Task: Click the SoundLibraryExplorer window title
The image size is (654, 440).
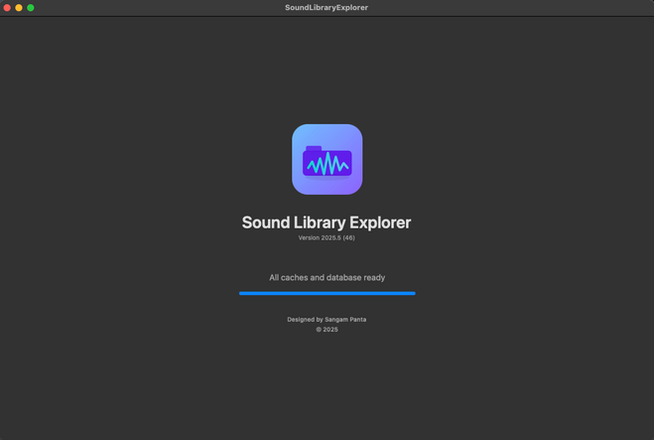Action: 327,8
